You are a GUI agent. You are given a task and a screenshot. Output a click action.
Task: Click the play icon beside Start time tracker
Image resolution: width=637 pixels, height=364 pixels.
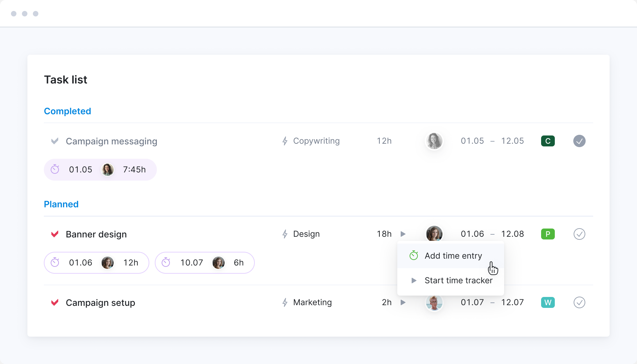[x=414, y=281]
